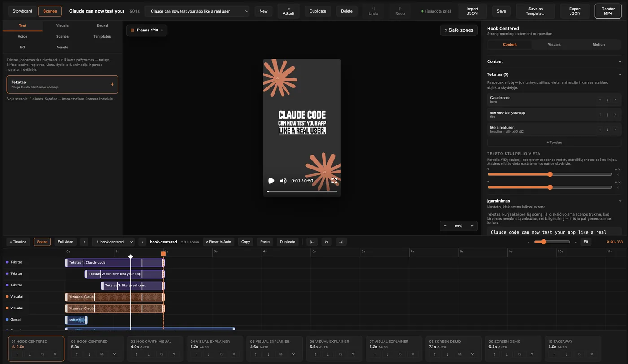
Task: Click Import JSON button
Action: coord(472,11)
